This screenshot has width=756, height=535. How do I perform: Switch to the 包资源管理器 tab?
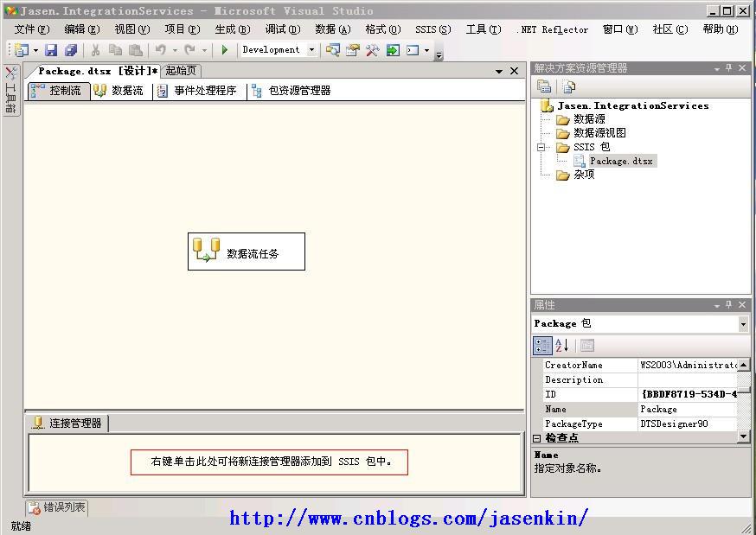pos(291,91)
